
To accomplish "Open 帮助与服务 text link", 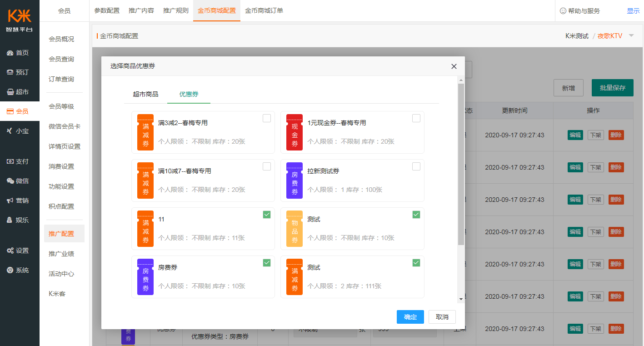I will [584, 11].
